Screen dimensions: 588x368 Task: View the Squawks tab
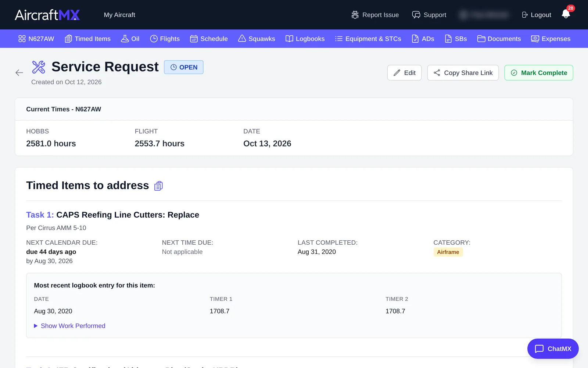tap(257, 39)
